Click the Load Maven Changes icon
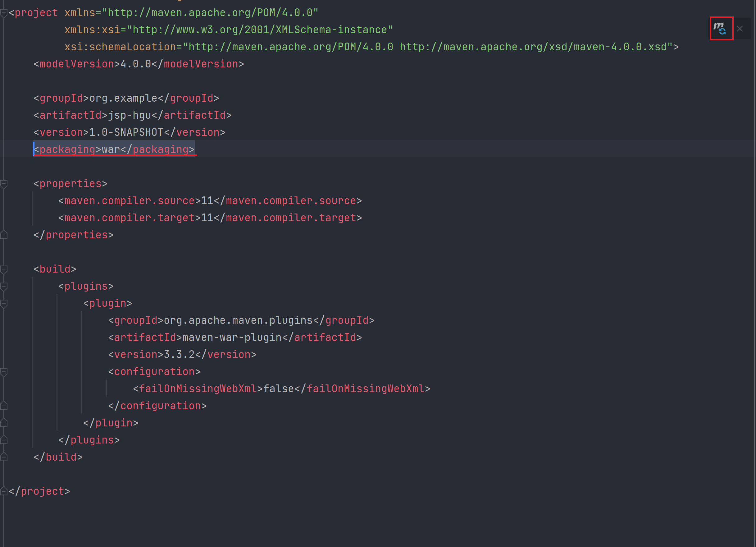This screenshot has width=756, height=547. coord(721,28)
